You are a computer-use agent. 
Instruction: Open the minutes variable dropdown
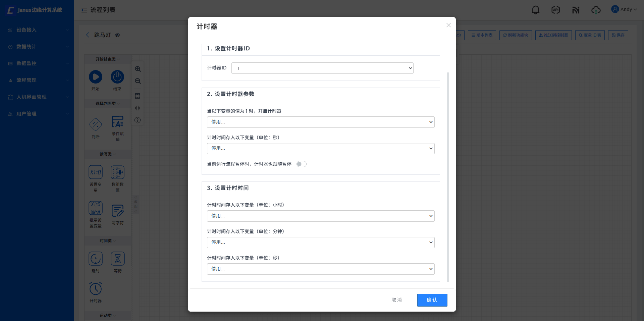point(320,243)
